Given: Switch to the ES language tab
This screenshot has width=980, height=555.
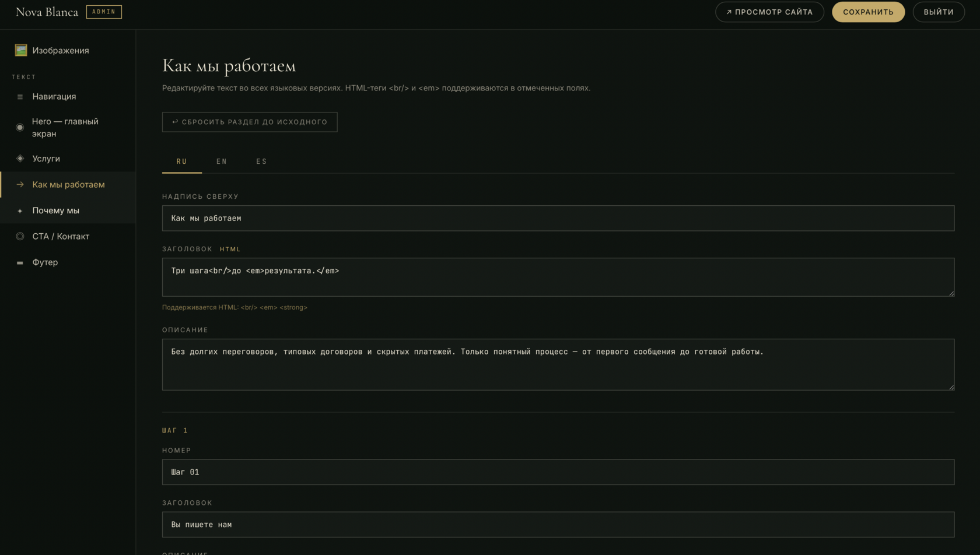Looking at the screenshot, I should [261, 161].
